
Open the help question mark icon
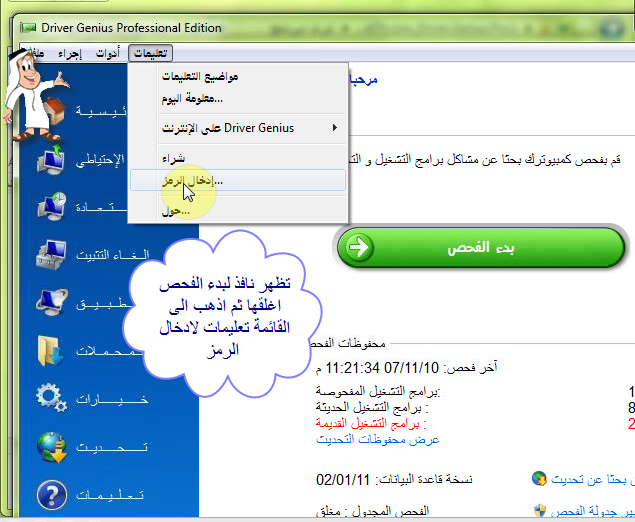[x=51, y=494]
